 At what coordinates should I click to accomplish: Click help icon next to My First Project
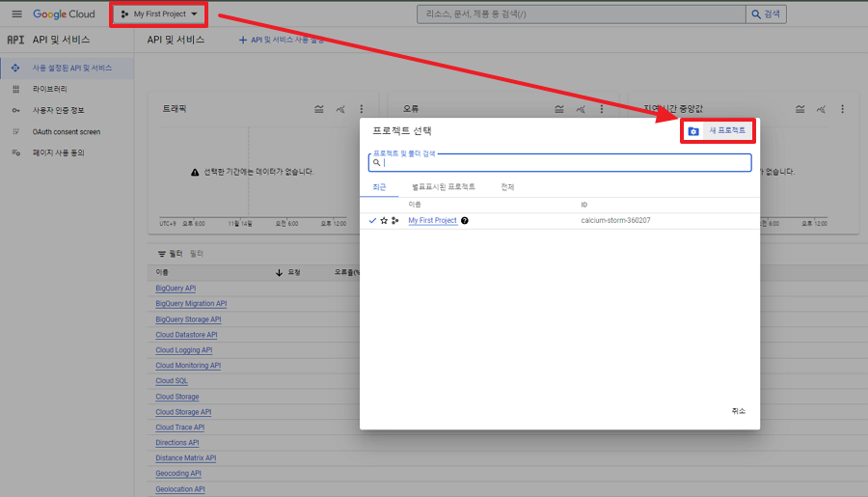pyautogui.click(x=465, y=221)
